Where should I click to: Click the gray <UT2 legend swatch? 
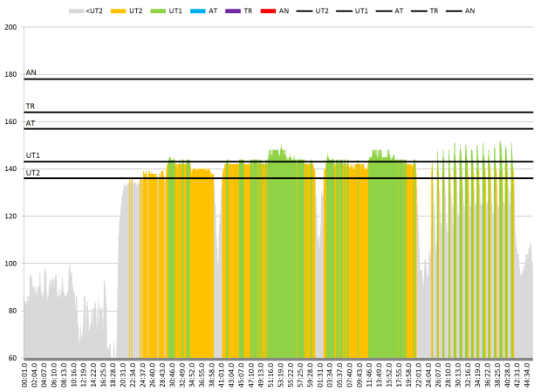coord(77,11)
